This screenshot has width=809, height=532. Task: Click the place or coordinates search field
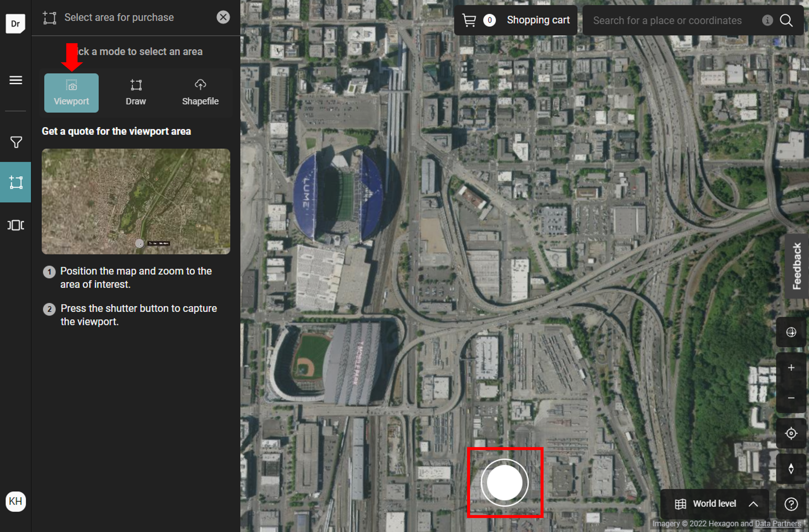pos(667,20)
